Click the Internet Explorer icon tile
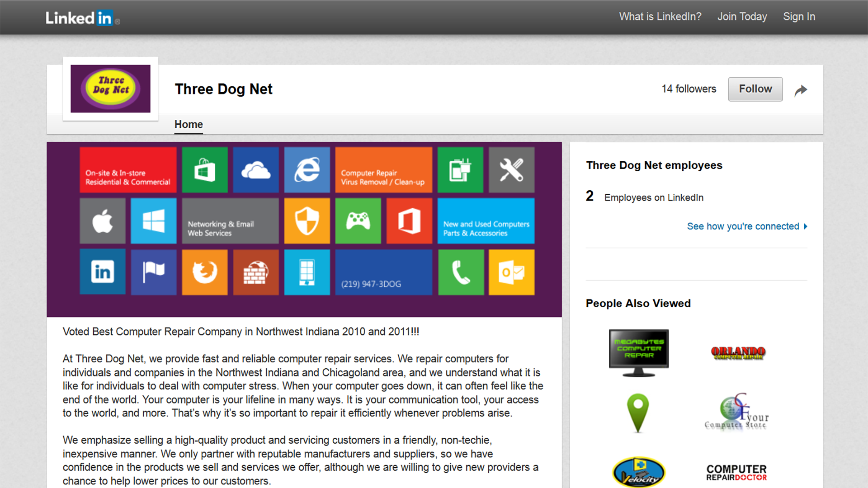The height and width of the screenshot is (488, 868). pos(307,170)
